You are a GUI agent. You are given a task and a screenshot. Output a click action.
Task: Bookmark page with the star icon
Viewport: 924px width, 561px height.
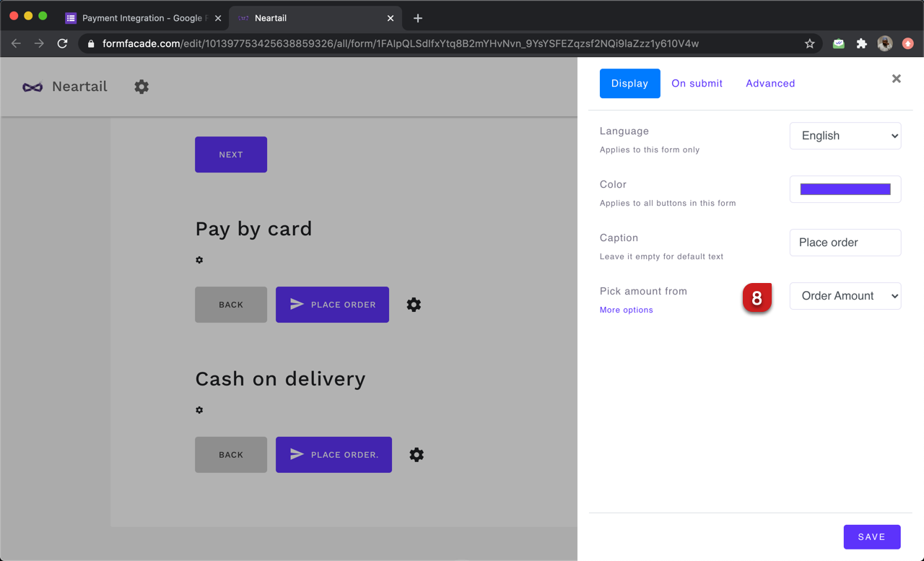pos(810,43)
